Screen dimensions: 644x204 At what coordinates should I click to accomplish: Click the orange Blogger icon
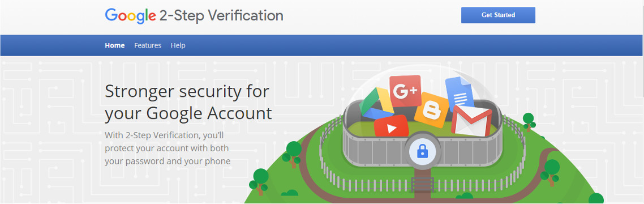pos(431,110)
